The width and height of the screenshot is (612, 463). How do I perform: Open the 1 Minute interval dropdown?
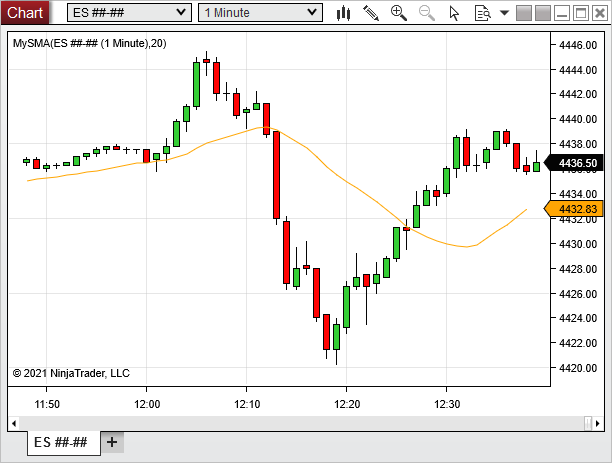click(260, 13)
